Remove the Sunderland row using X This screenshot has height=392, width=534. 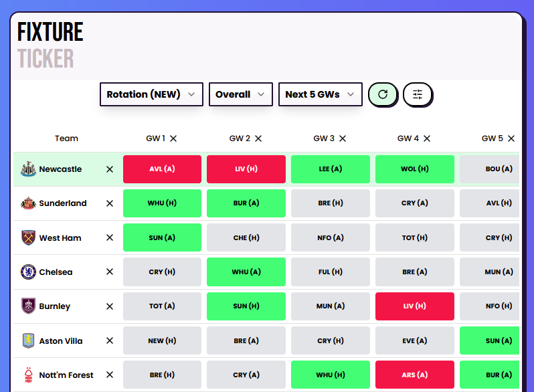pyautogui.click(x=110, y=203)
